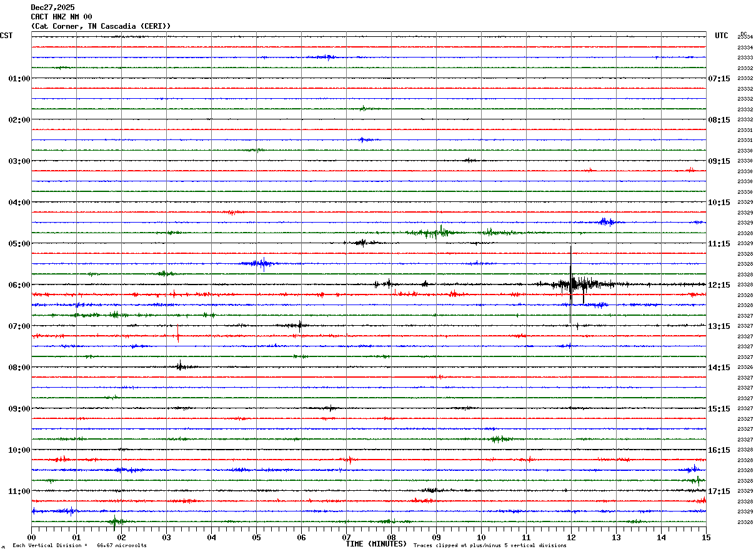
Task: Click minute tick label "03" on time axis
Action: [166, 537]
